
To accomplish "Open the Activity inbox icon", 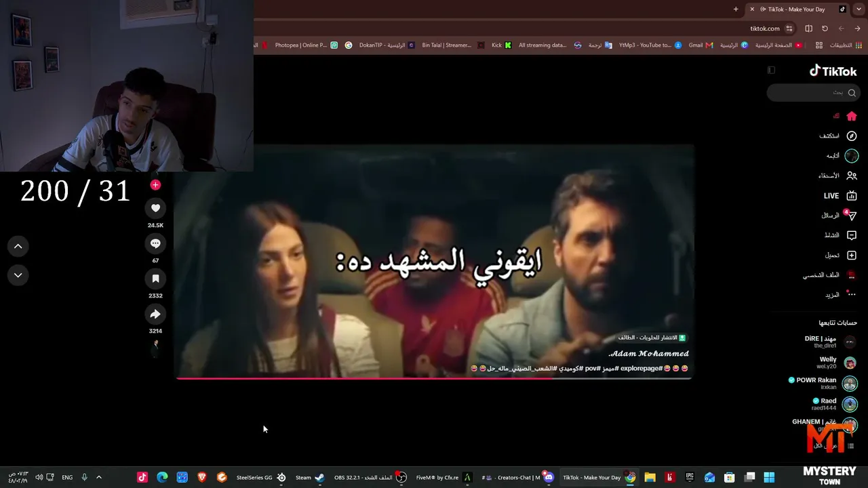I will (852, 235).
